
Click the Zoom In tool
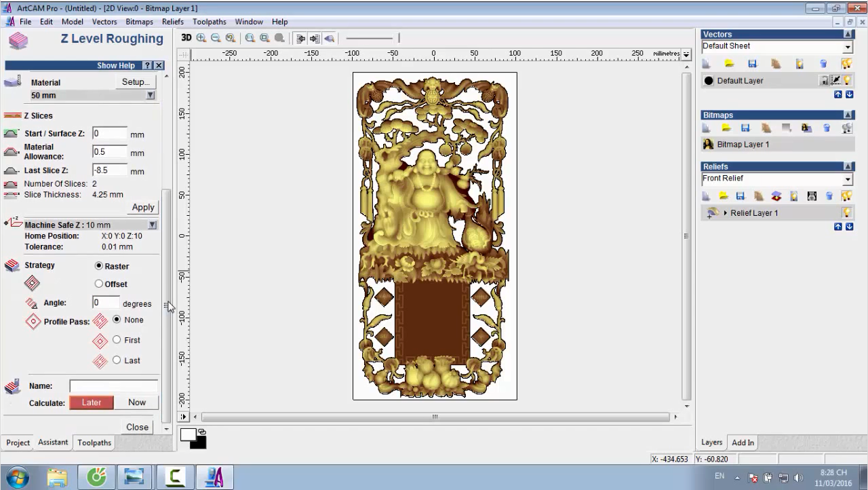point(201,38)
